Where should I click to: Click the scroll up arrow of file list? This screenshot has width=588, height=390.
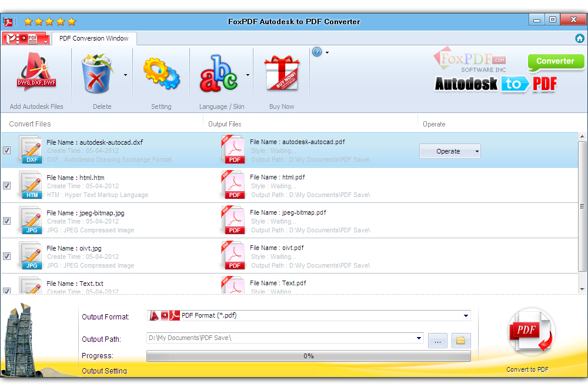click(582, 136)
